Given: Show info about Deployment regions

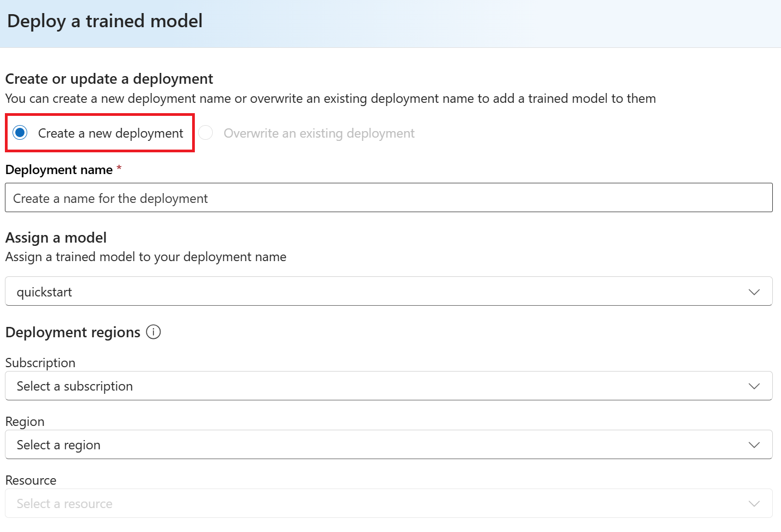Looking at the screenshot, I should [x=153, y=332].
